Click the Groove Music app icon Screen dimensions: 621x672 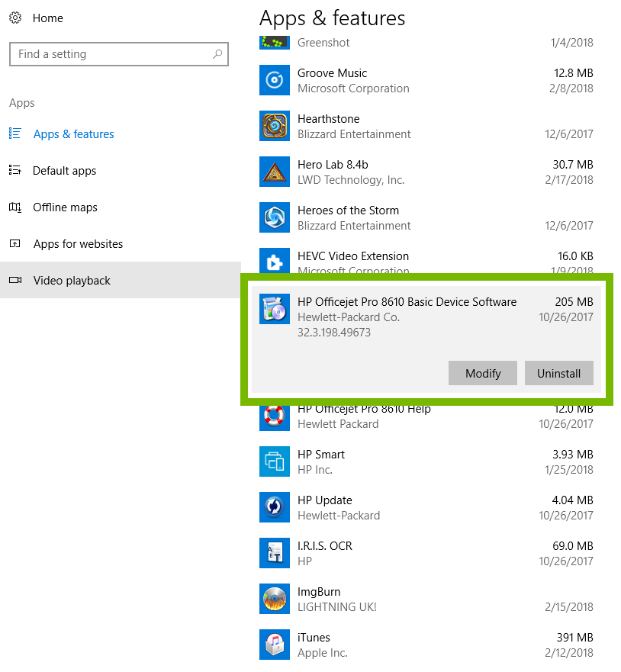point(274,80)
